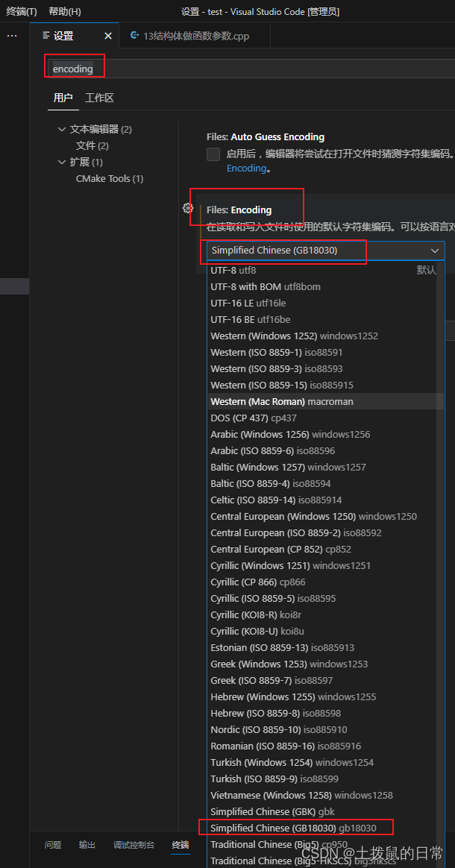Select Western (Mac Roman) macroman
Viewport: 455px width, 868px height.
coord(325,401)
